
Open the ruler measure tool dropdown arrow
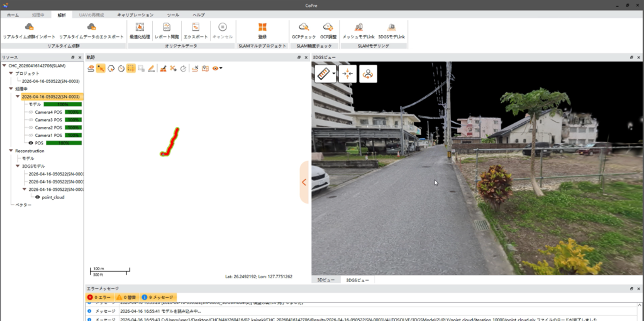coord(334,74)
